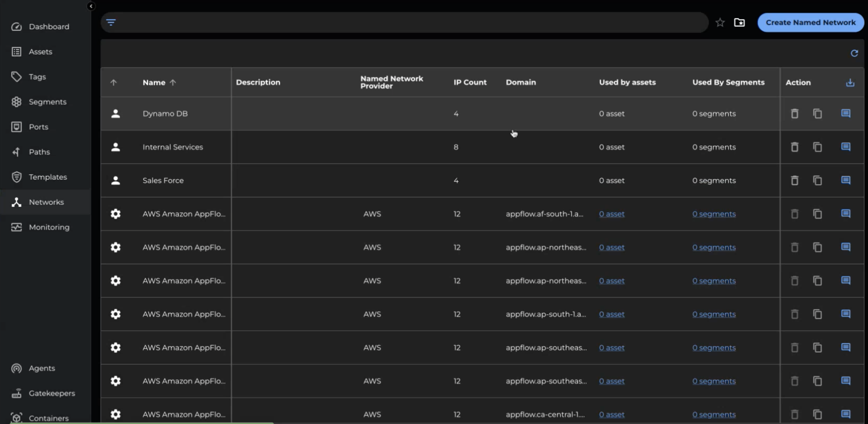The width and height of the screenshot is (868, 424).
Task: Open the saved filters folder icon
Action: [739, 22]
